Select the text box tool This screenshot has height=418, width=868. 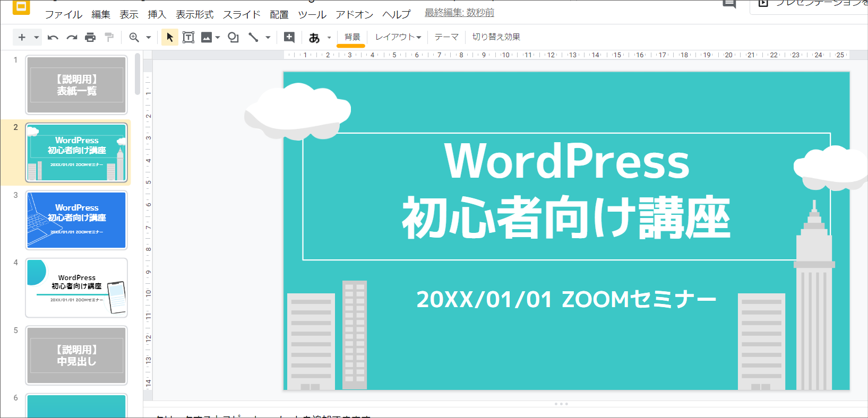point(188,37)
